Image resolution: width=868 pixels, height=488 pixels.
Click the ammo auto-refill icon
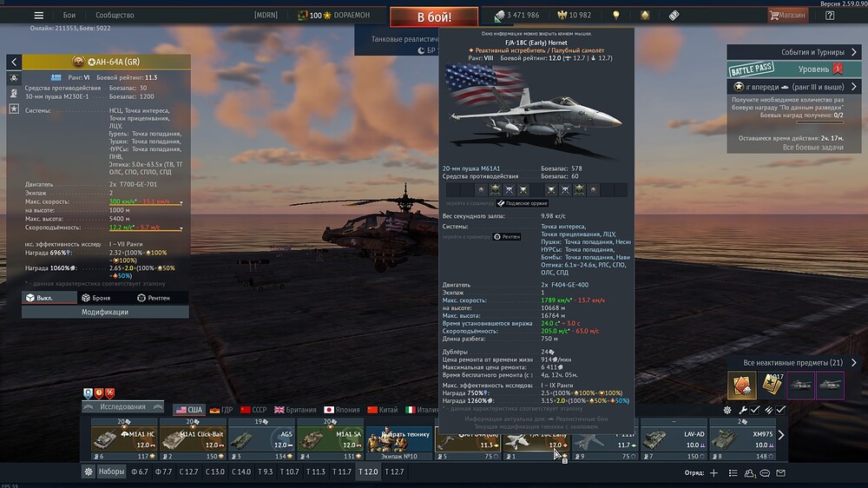click(768, 410)
